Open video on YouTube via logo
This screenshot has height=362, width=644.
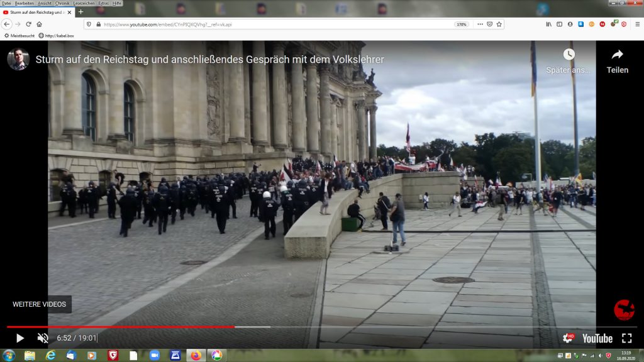point(597,338)
